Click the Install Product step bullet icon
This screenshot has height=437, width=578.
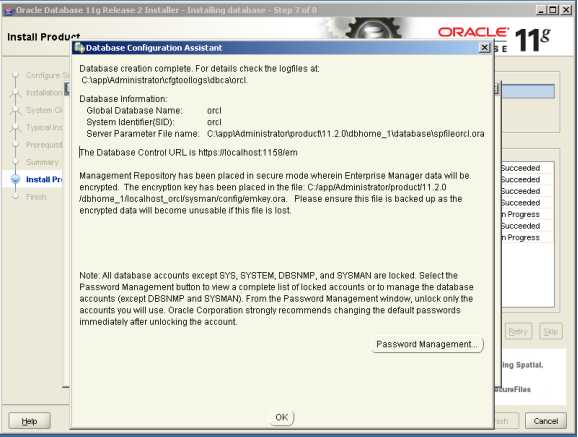pos(15,180)
